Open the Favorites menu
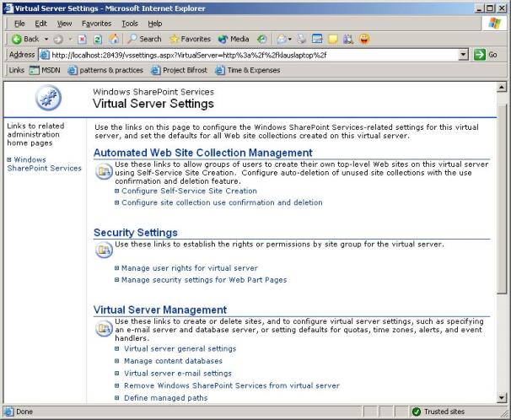This screenshot has height=420, width=511. pyautogui.click(x=96, y=24)
